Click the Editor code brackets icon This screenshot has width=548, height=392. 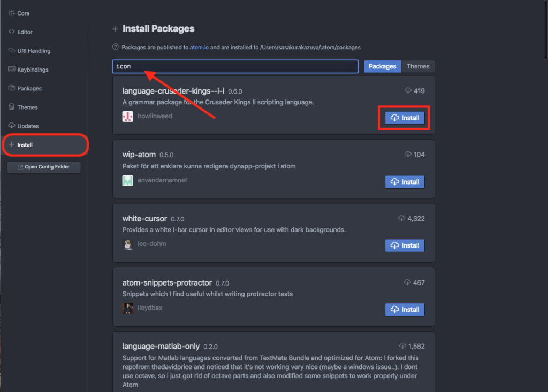[12, 32]
